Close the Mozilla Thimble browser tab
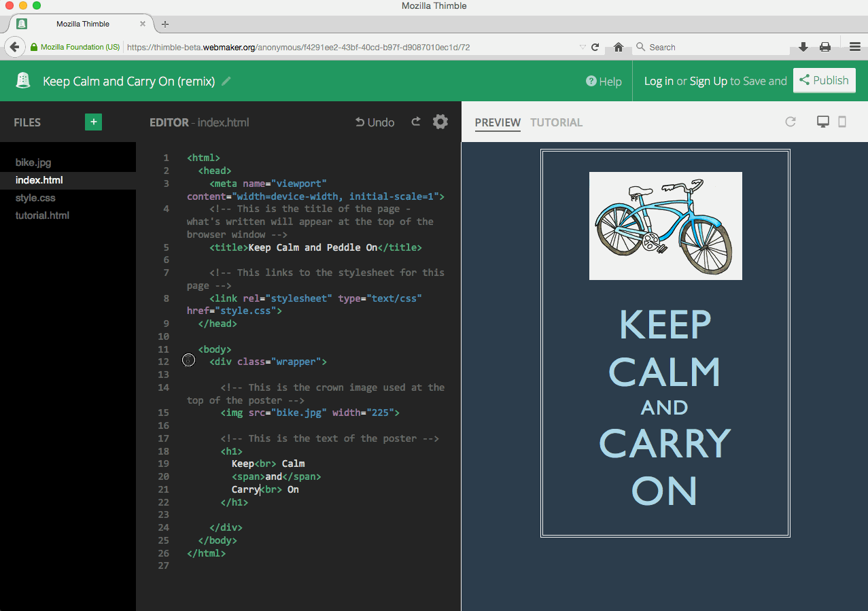Image resolution: width=868 pixels, height=611 pixels. (x=142, y=24)
